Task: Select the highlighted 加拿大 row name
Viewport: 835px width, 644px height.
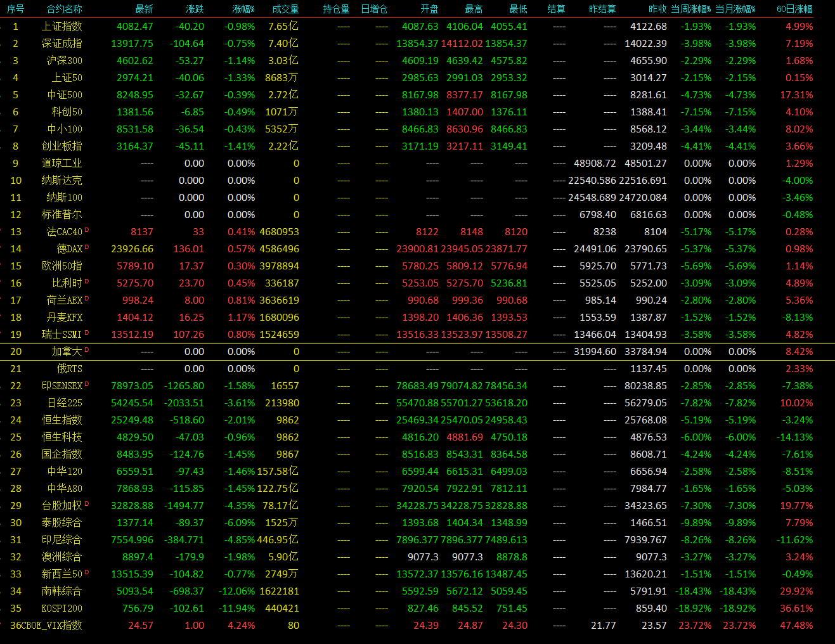Action: tap(67, 352)
